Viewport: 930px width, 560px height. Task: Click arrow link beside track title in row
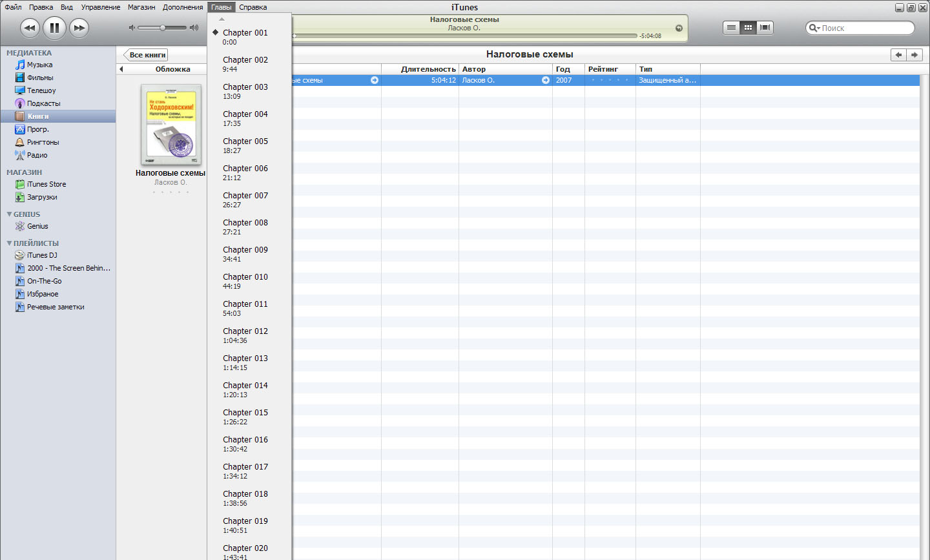(x=375, y=80)
